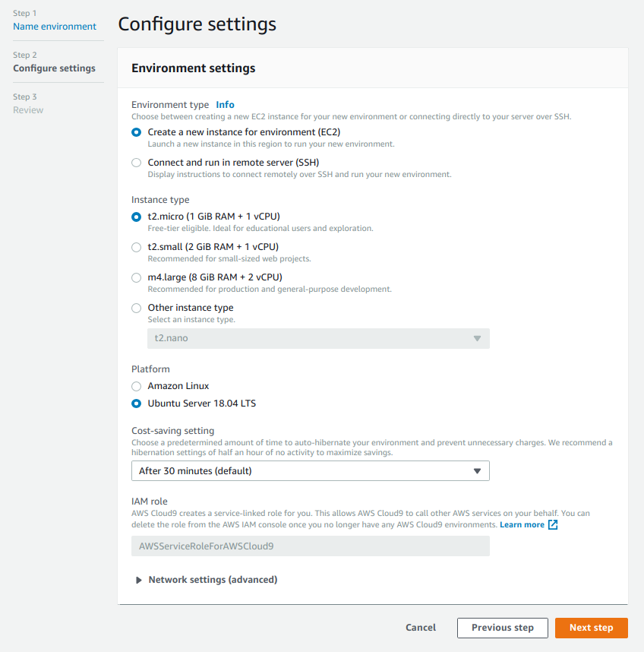
Task: Open the cost-saving hibernation dropdown
Action: tap(310, 471)
